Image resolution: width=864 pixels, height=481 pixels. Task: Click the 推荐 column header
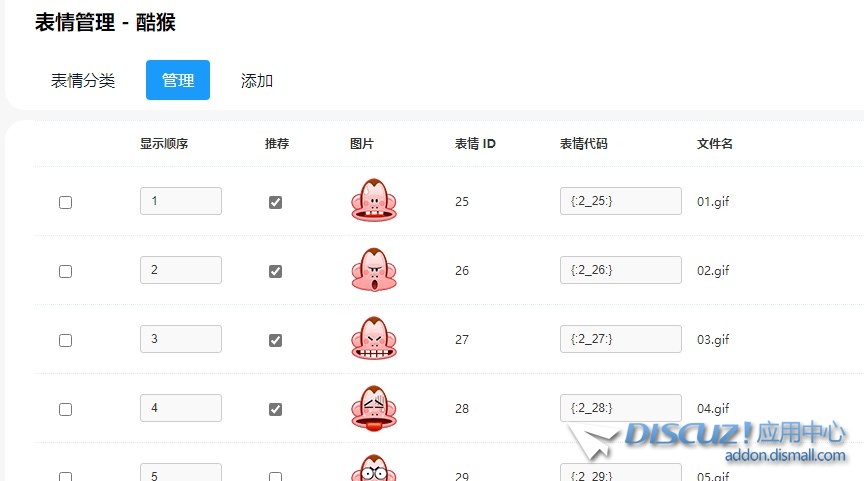click(x=277, y=144)
